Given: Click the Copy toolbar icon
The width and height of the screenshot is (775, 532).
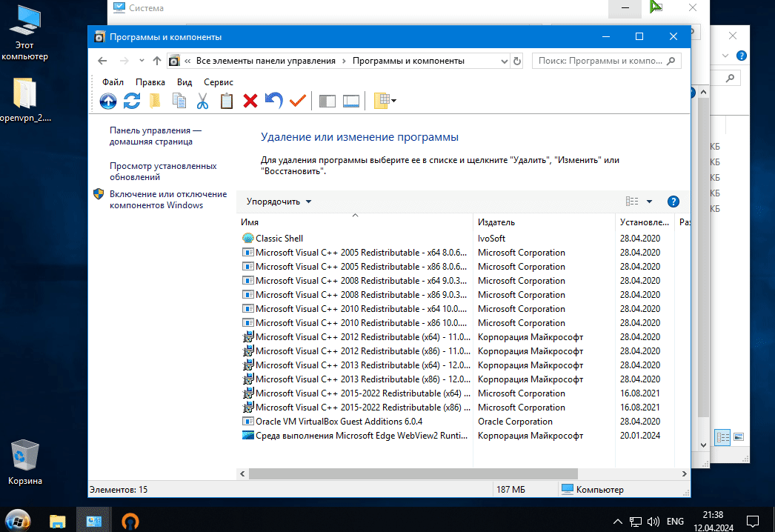Looking at the screenshot, I should pyautogui.click(x=179, y=101).
